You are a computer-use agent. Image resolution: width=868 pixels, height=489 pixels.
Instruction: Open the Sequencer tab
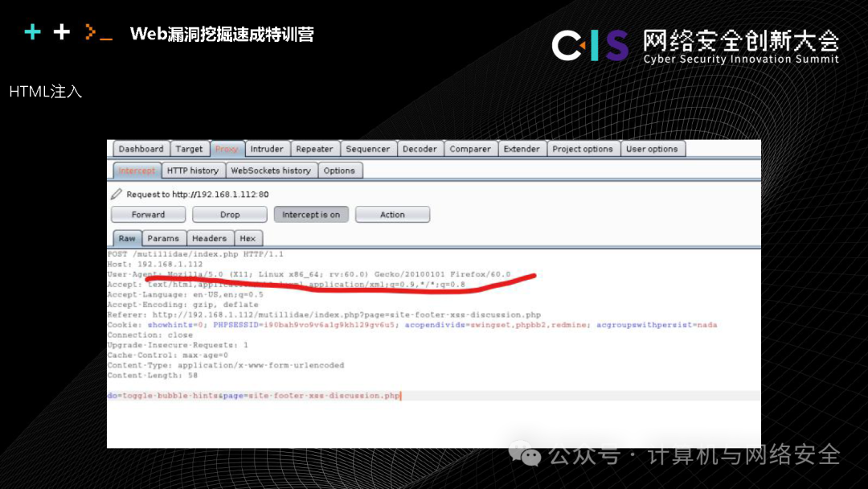367,149
